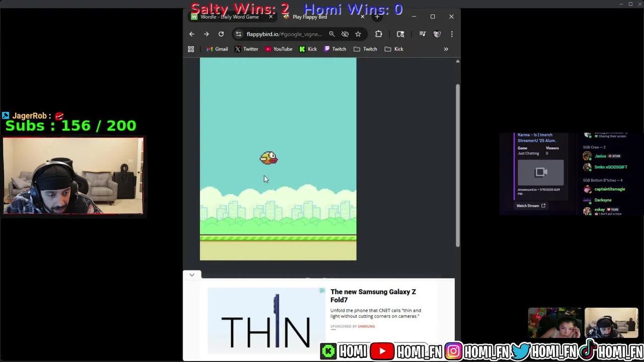Image resolution: width=644 pixels, height=362 pixels.
Task: Open the Chrome three-dot menu
Action: 452,34
